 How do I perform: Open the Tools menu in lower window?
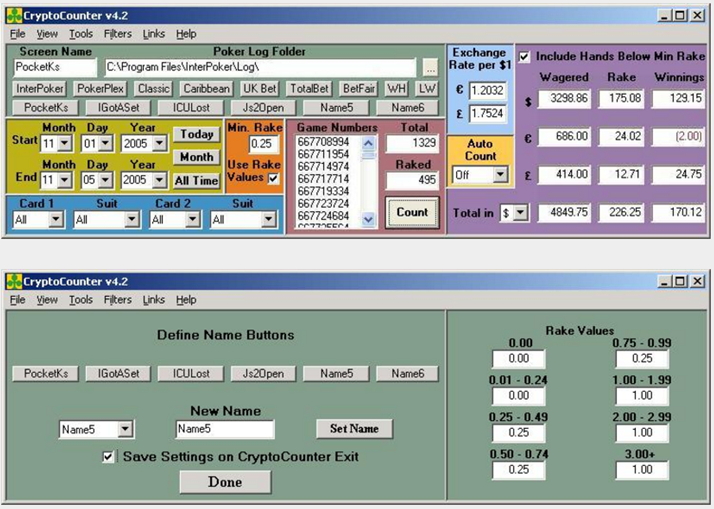click(81, 300)
